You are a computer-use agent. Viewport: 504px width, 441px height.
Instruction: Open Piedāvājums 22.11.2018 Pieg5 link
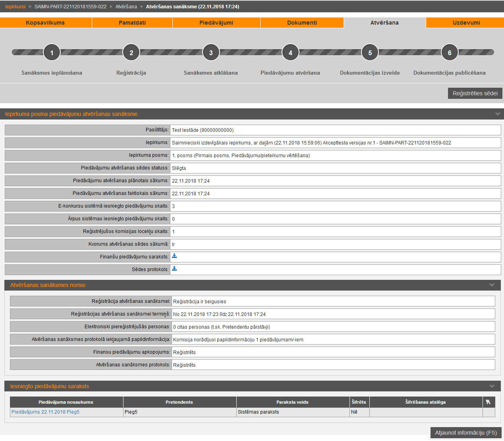(45, 412)
